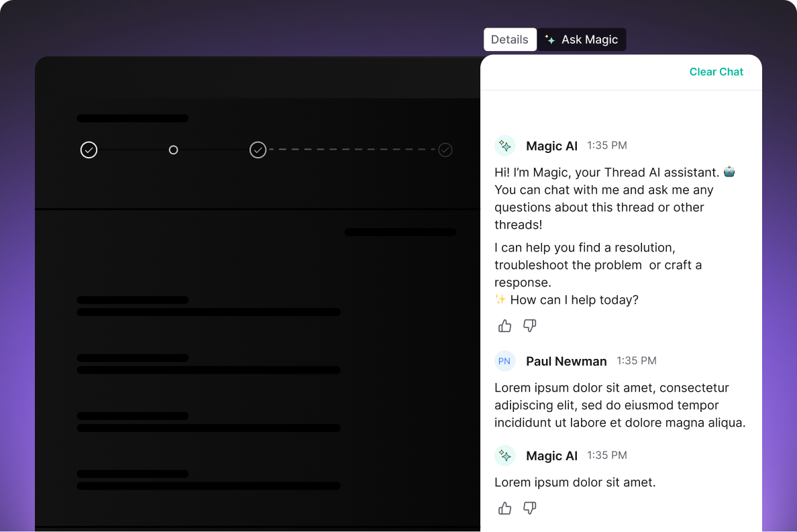The image size is (797, 532).
Task: Give a thumbs down to the welcome message
Action: pyautogui.click(x=529, y=325)
